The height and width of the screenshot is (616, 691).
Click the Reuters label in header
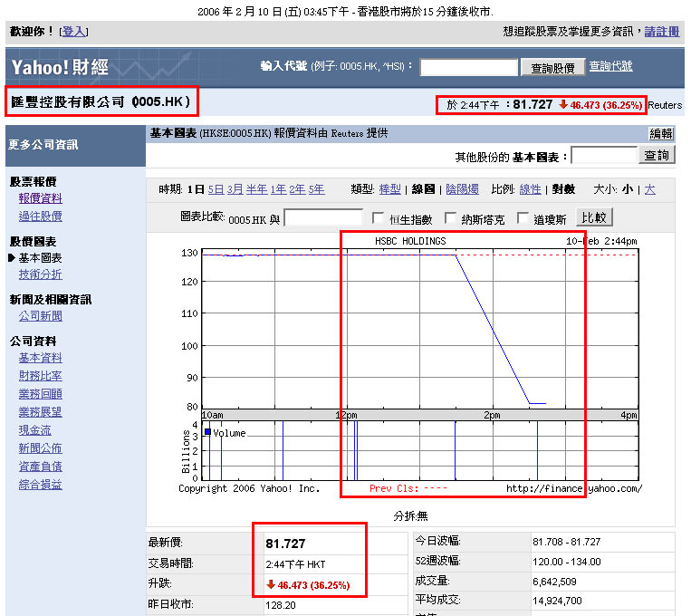pos(665,105)
